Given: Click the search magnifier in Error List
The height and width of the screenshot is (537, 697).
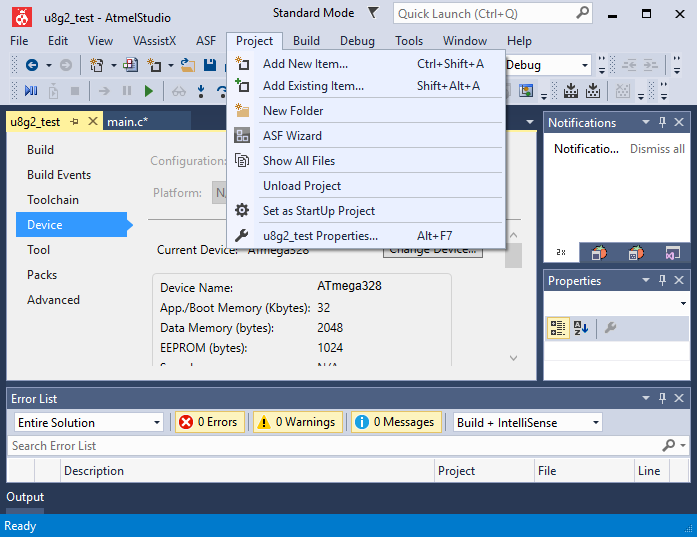Looking at the screenshot, I should 669,446.
